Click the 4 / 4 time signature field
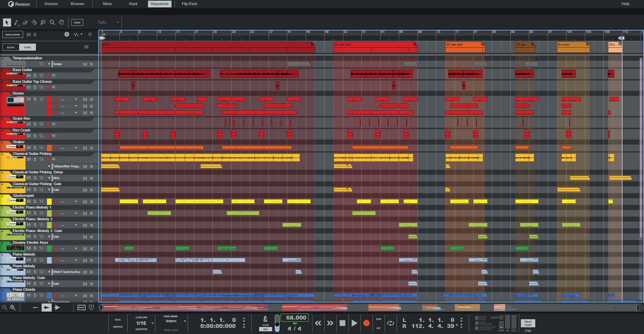This screenshot has height=334, width=644. point(294,329)
